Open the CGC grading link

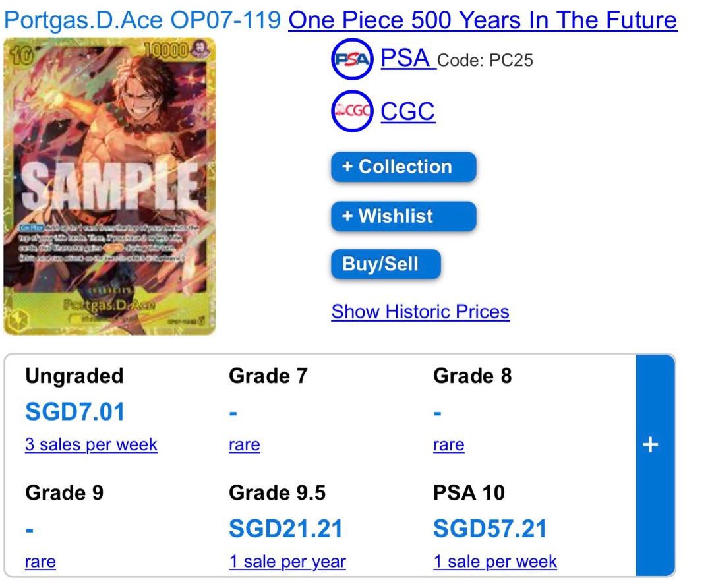[407, 111]
